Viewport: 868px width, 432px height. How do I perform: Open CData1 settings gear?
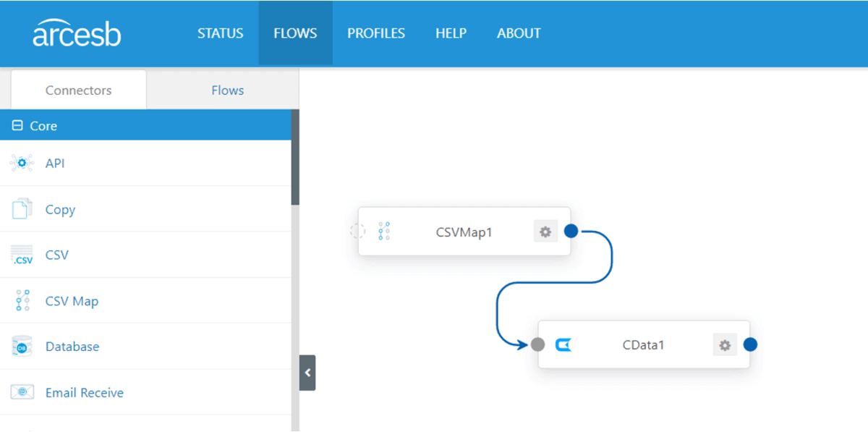pyautogui.click(x=725, y=344)
